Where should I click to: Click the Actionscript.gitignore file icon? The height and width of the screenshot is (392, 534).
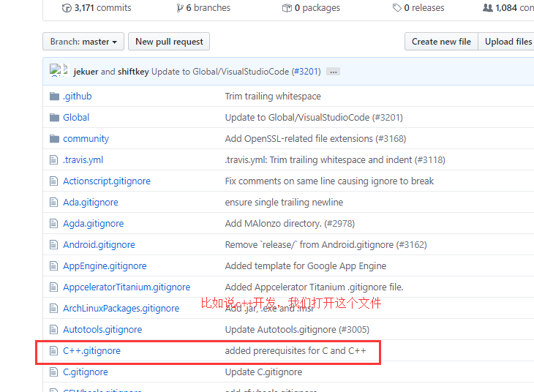click(x=54, y=181)
